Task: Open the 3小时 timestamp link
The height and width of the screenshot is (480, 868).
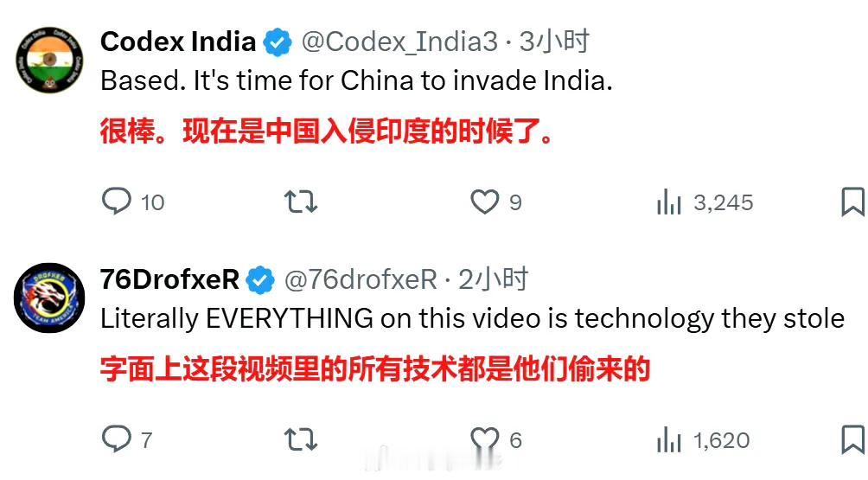Action: 554,42
